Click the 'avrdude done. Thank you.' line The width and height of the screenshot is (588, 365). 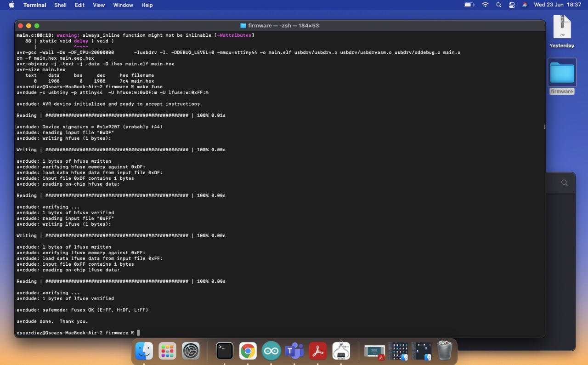point(52,321)
